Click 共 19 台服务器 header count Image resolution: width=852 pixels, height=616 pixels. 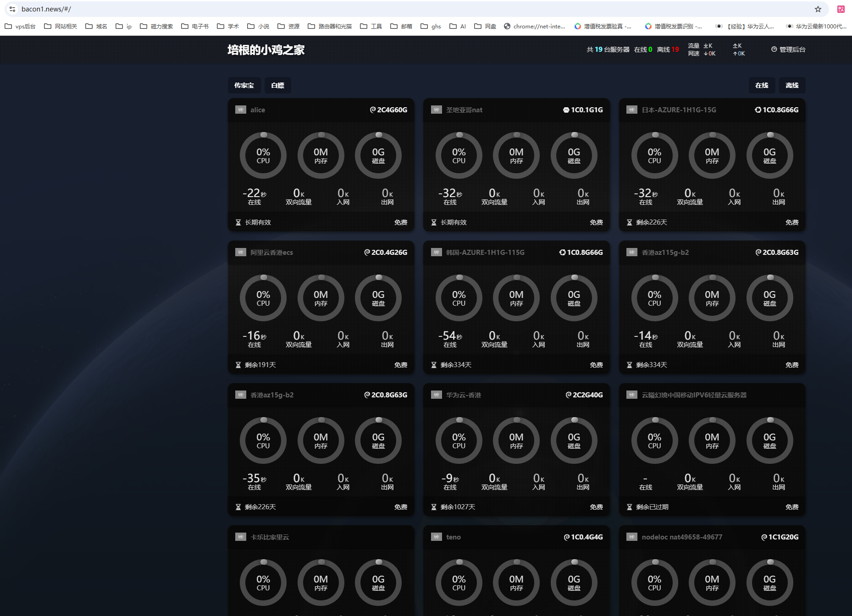(x=608, y=49)
